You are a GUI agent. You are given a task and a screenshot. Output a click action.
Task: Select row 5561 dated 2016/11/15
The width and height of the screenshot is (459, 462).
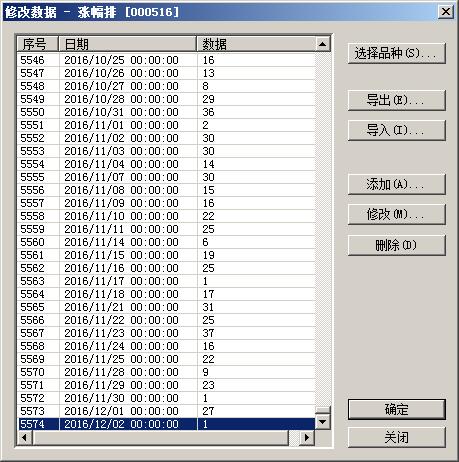point(166,255)
